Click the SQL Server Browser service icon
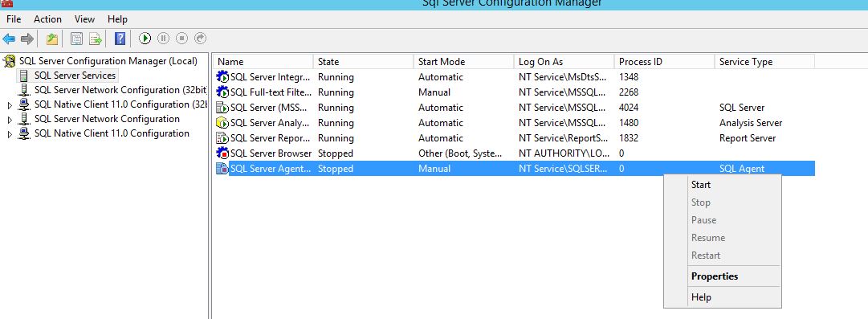Screen dimensions: 868x319 [222, 153]
